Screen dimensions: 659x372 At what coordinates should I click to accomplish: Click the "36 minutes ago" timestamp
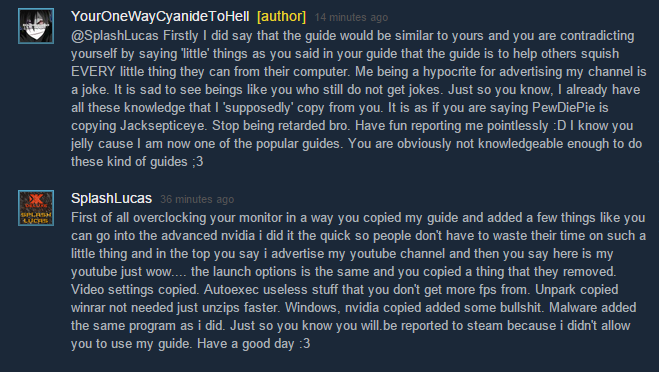pyautogui.click(x=197, y=199)
